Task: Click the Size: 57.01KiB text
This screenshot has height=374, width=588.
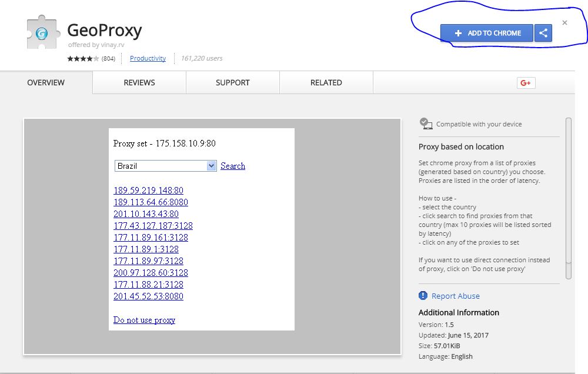Action: [439, 346]
